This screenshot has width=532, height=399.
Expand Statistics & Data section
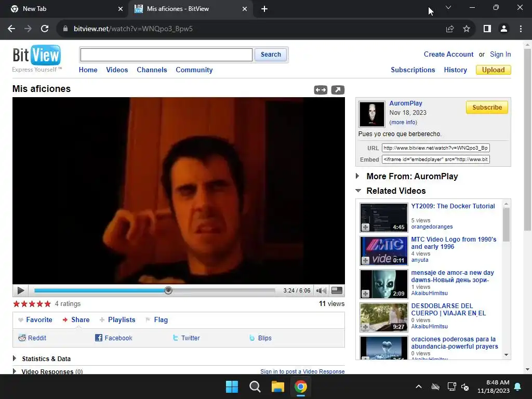46,358
